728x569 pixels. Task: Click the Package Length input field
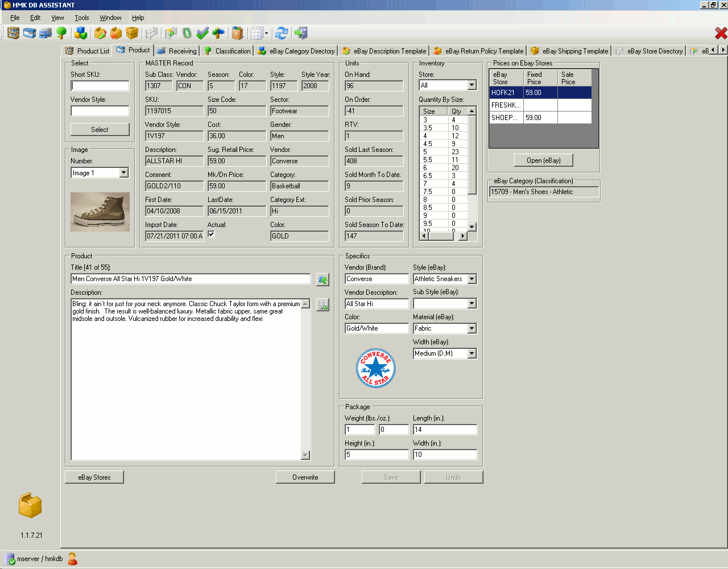(445, 430)
